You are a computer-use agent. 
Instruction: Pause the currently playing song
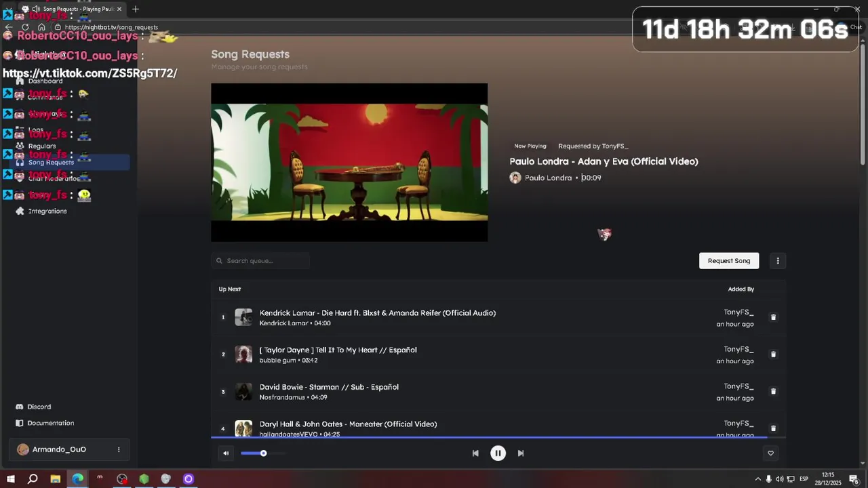point(498,453)
